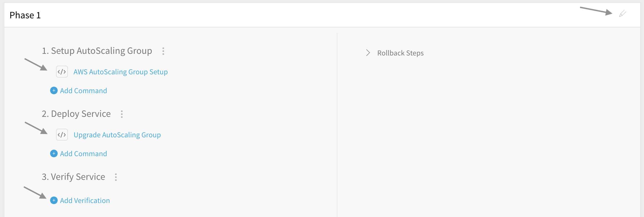Viewport: 644px width, 217px height.
Task: Open options menu for Setup AutoScaling Group
Action: click(x=163, y=51)
